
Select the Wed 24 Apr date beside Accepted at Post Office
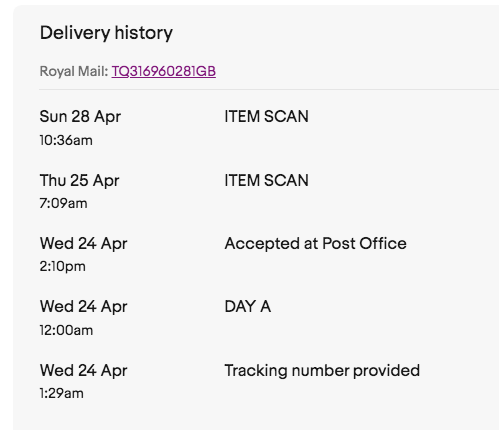pos(83,243)
